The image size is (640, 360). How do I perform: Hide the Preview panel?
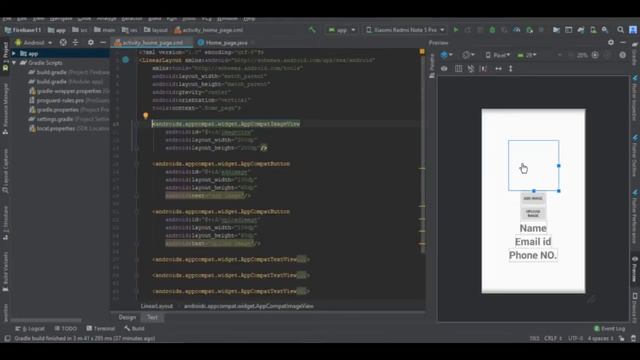point(623,42)
